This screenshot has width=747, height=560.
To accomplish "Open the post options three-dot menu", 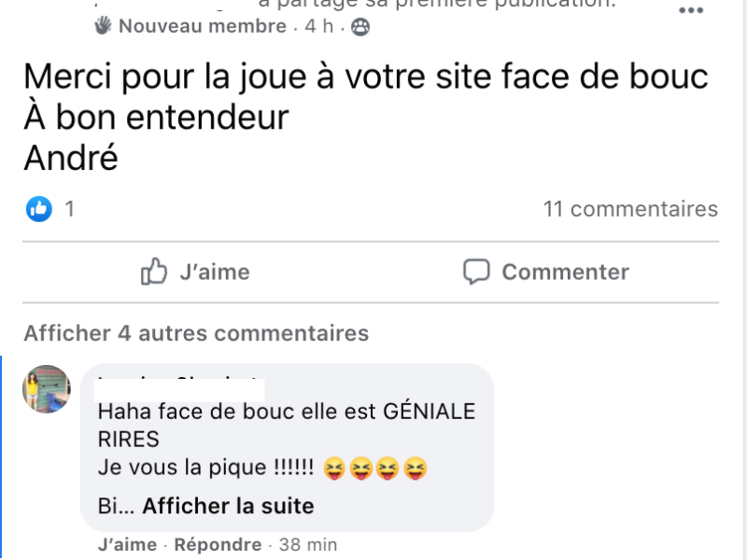I will 690,11.
